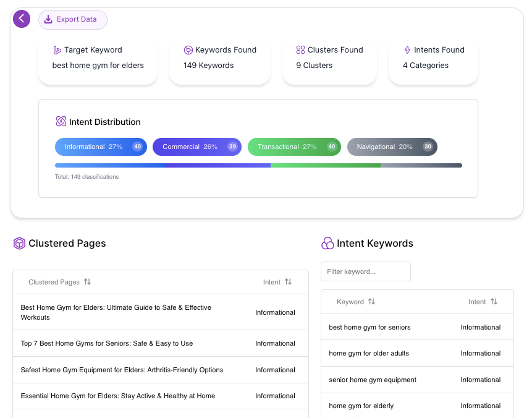The height and width of the screenshot is (418, 532).
Task: Sort keywords table by Keyword column
Action: pos(371,302)
